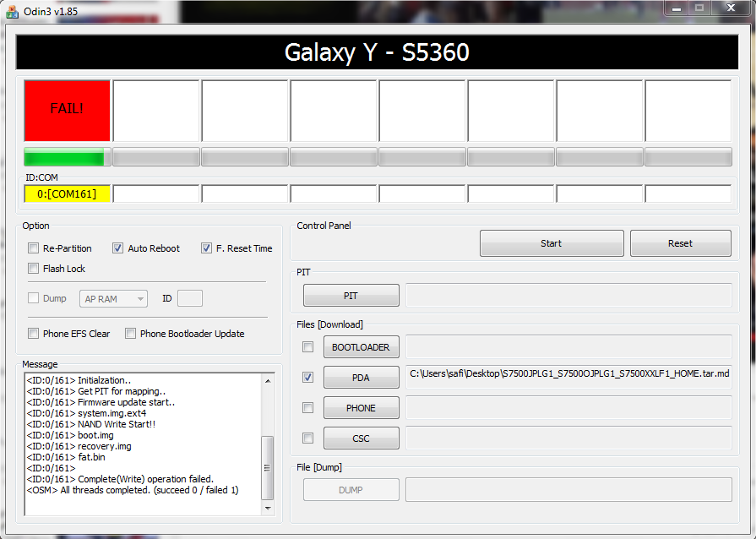Check the CSC file checkbox
Image resolution: width=756 pixels, height=539 pixels.
[307, 438]
